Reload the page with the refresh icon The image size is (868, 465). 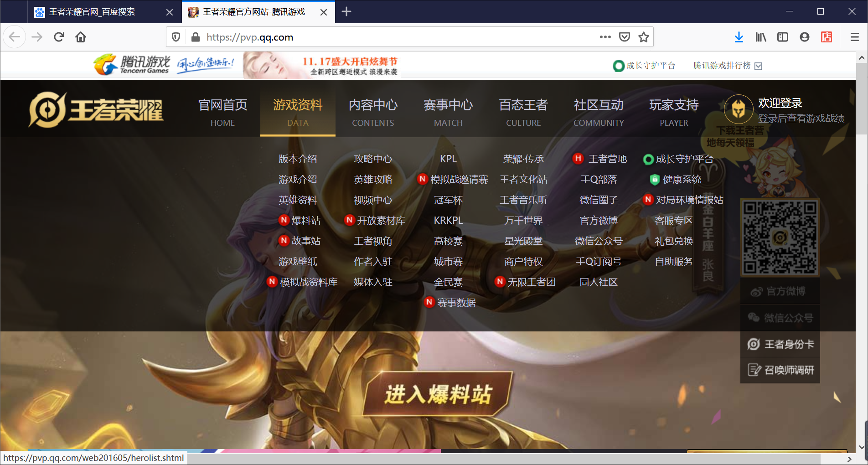(59, 37)
